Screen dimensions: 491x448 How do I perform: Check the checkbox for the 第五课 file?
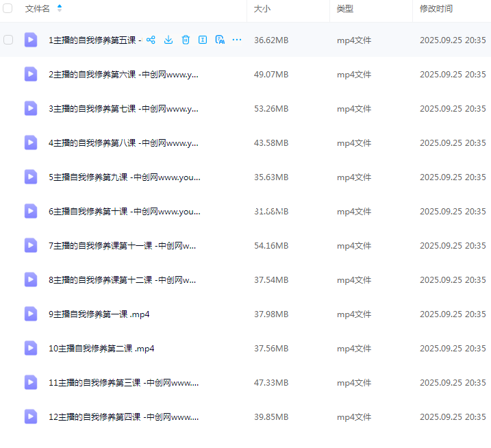click(8, 40)
